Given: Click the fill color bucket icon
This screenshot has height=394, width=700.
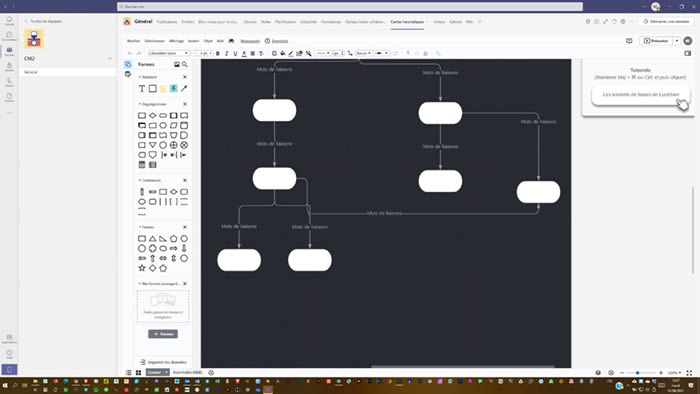Looking at the screenshot, I should pyautogui.click(x=283, y=54).
